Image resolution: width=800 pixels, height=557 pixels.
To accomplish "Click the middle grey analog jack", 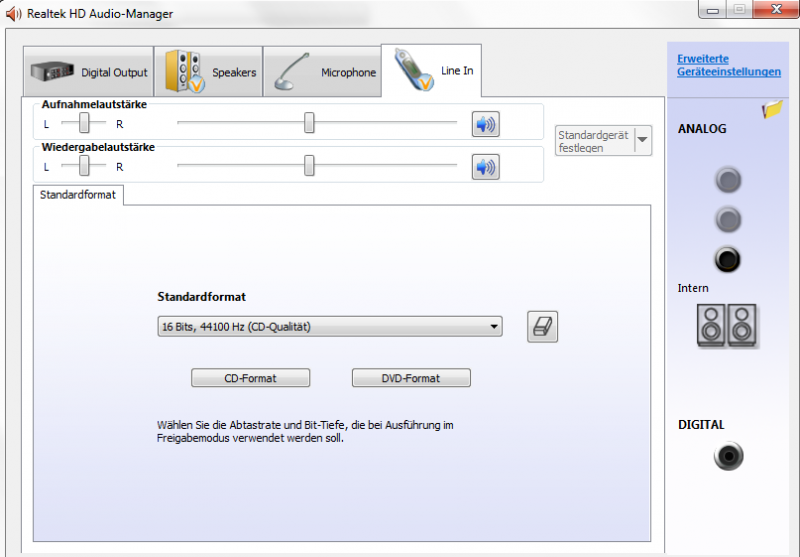I will coord(728,220).
